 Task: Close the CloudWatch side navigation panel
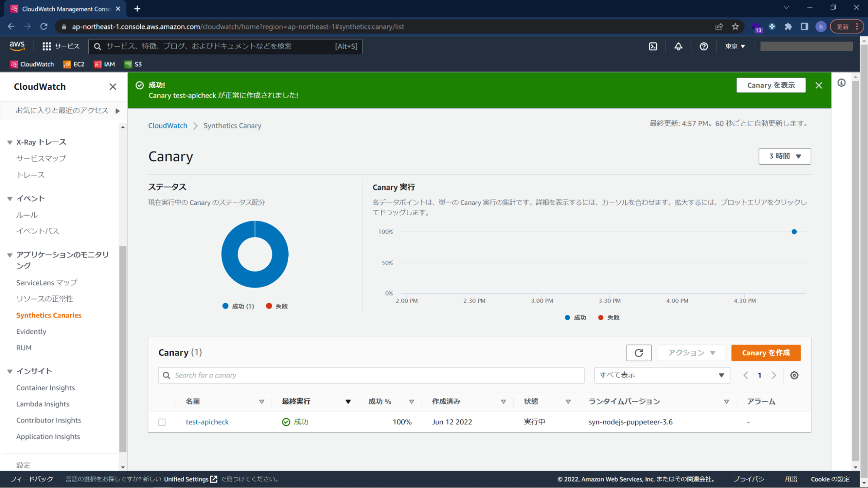pos(113,87)
